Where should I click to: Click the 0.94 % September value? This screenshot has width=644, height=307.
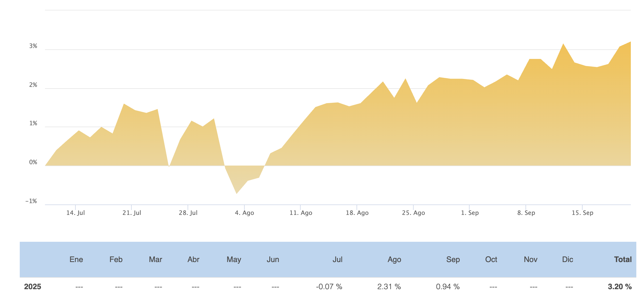[448, 286]
